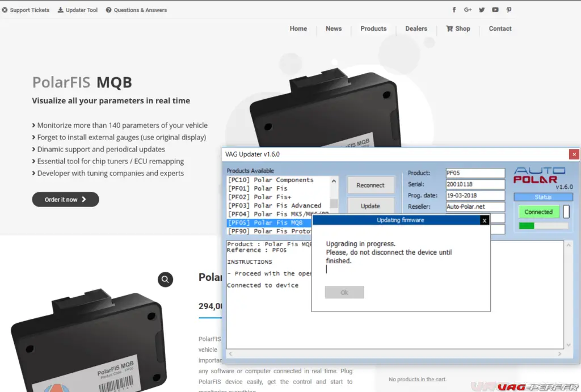Click the products list scroll up arrow
The width and height of the screenshot is (581, 392).
pos(334,181)
